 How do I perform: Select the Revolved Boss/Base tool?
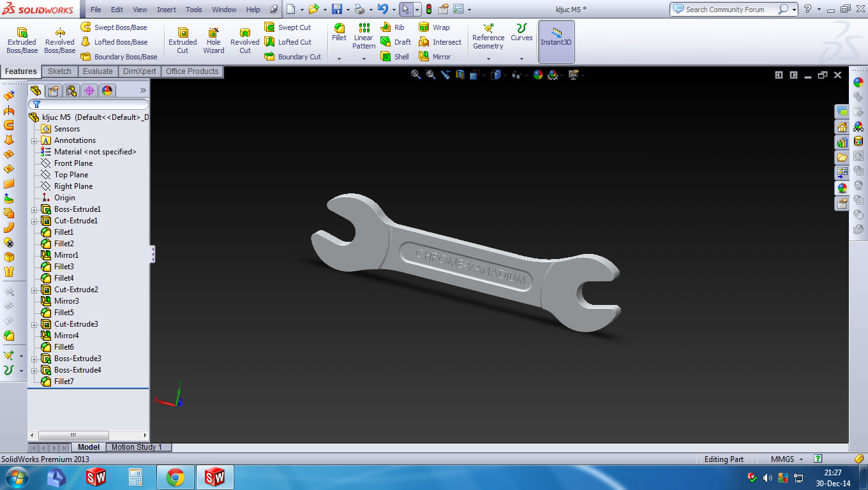coord(59,41)
